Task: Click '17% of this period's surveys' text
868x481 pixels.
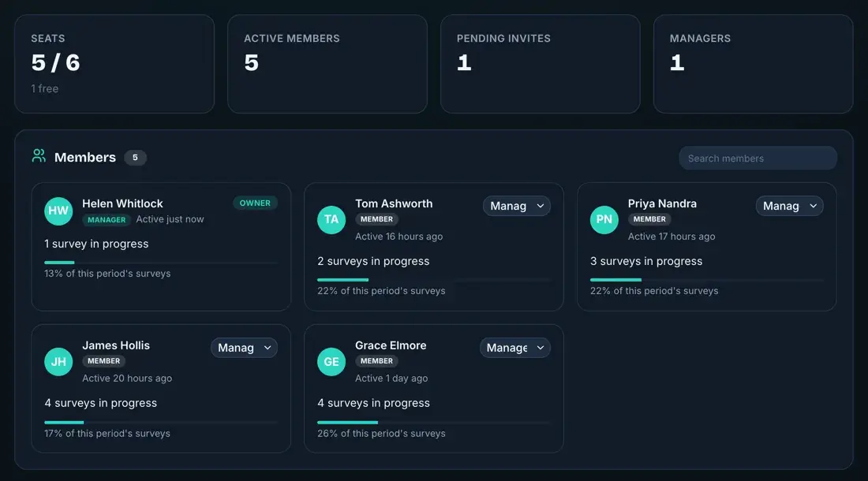Action: click(107, 434)
